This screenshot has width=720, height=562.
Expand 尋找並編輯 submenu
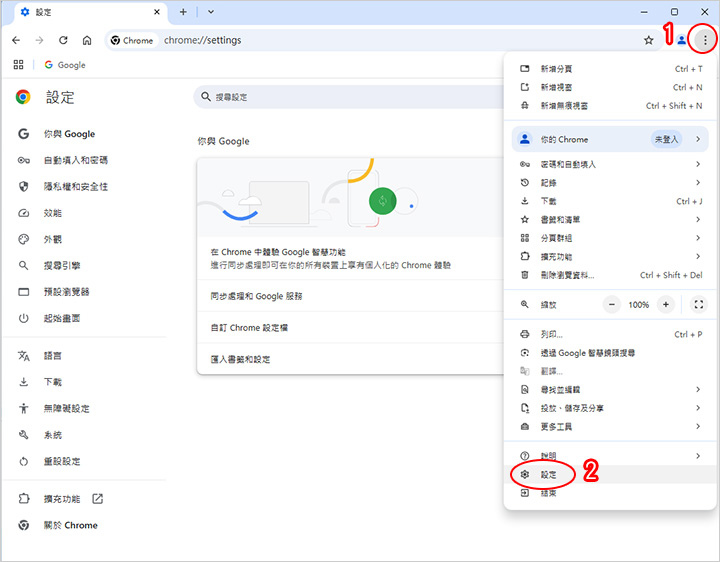click(x=610, y=389)
